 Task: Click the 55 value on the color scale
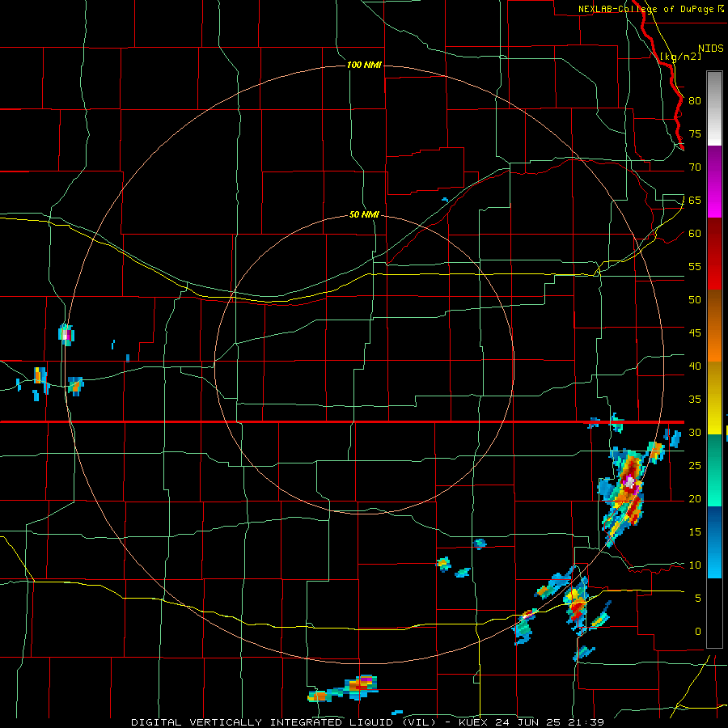pos(695,266)
